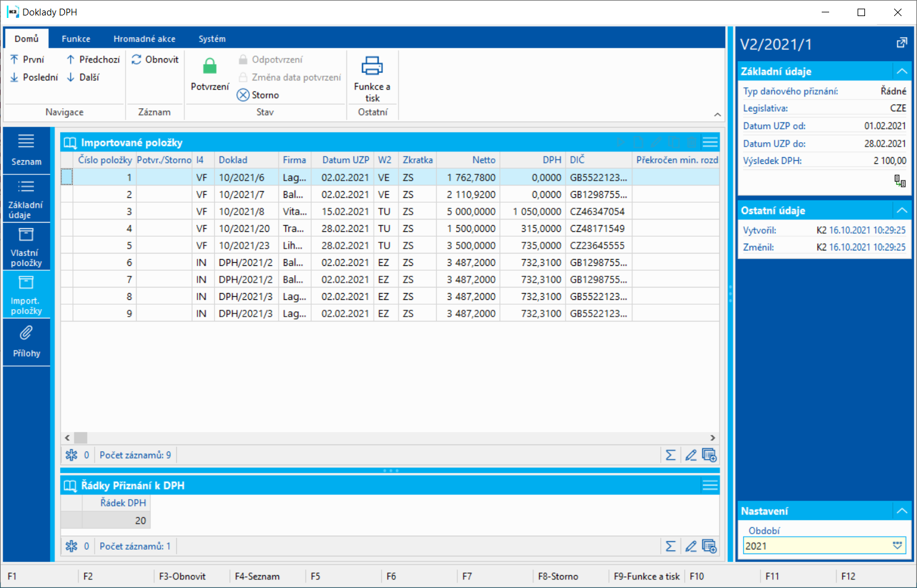Click the sum icon in Řádky Přiznání footer
The width and height of the screenshot is (917, 588).
[x=671, y=547]
